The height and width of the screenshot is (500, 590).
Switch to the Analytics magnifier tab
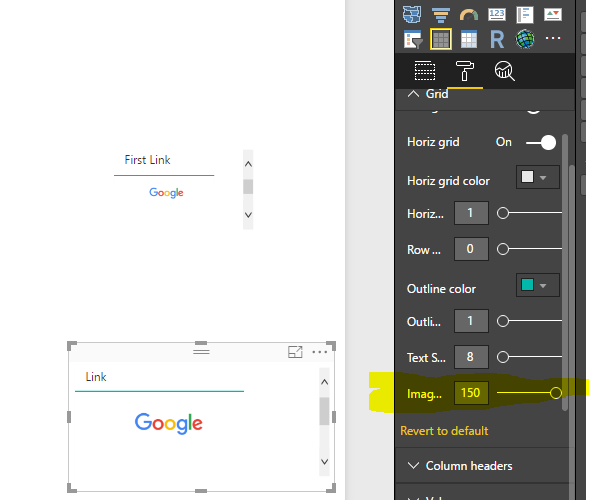click(x=505, y=71)
